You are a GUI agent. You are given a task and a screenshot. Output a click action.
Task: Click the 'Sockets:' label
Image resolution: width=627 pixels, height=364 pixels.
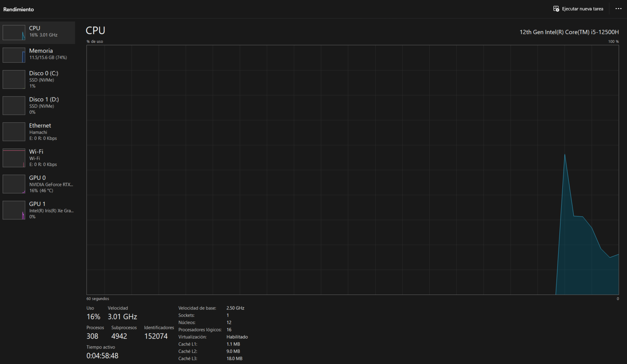coord(186,316)
